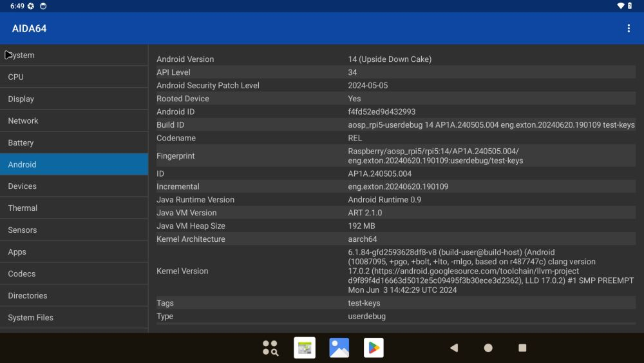Open the Sensors section

pyautogui.click(x=74, y=230)
